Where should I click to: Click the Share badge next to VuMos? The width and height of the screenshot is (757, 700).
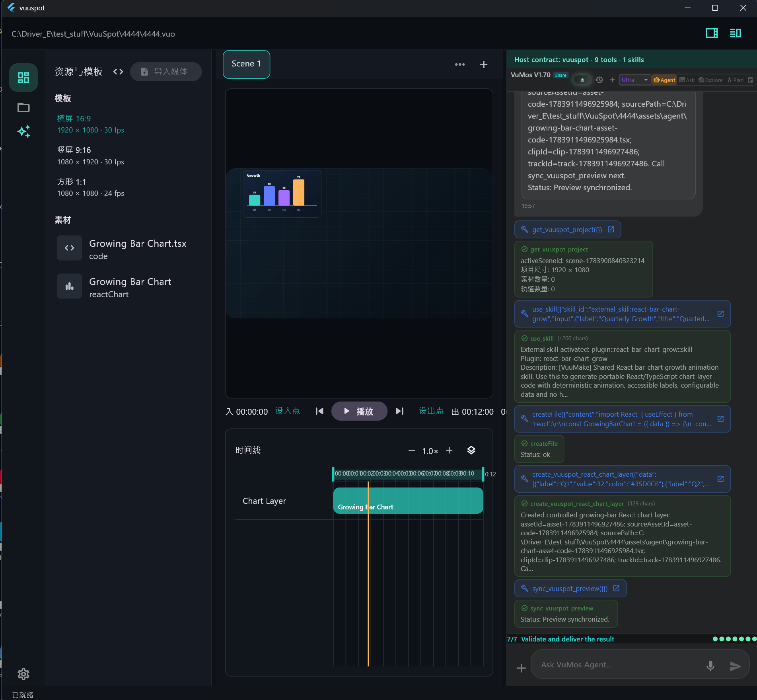coord(561,75)
